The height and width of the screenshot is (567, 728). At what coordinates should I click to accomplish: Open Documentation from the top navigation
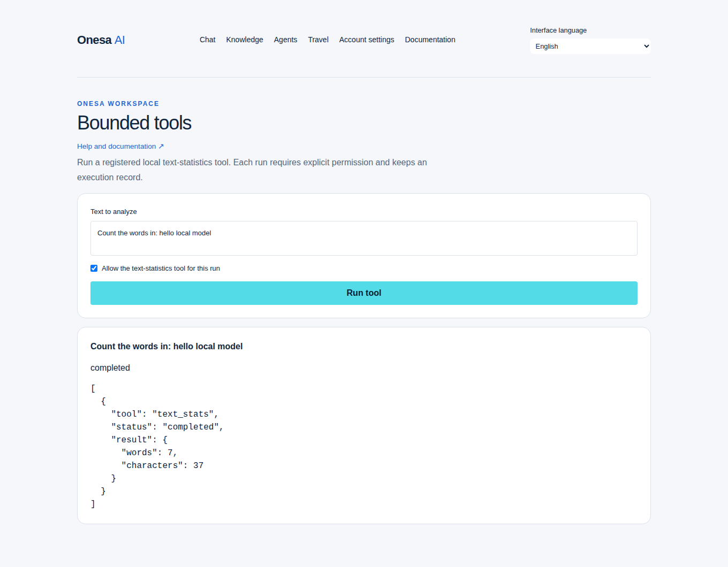click(x=430, y=40)
